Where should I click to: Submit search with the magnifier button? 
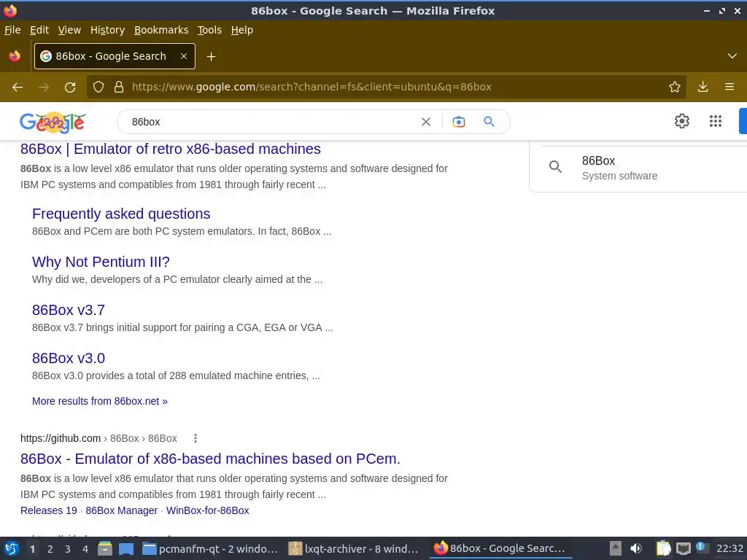click(489, 122)
